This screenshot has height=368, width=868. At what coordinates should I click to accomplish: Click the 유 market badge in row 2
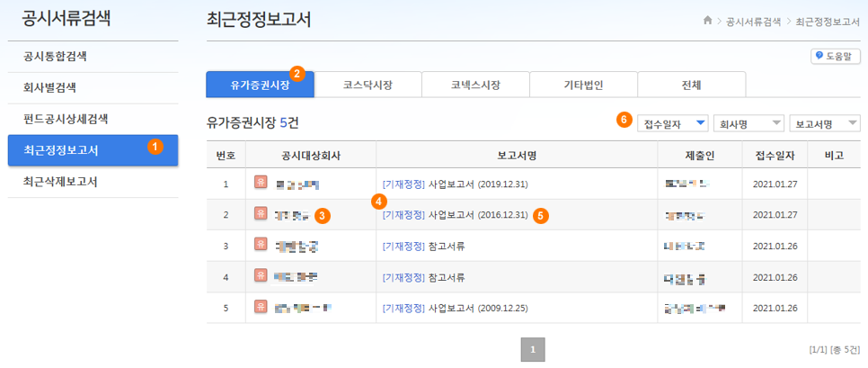click(x=260, y=212)
